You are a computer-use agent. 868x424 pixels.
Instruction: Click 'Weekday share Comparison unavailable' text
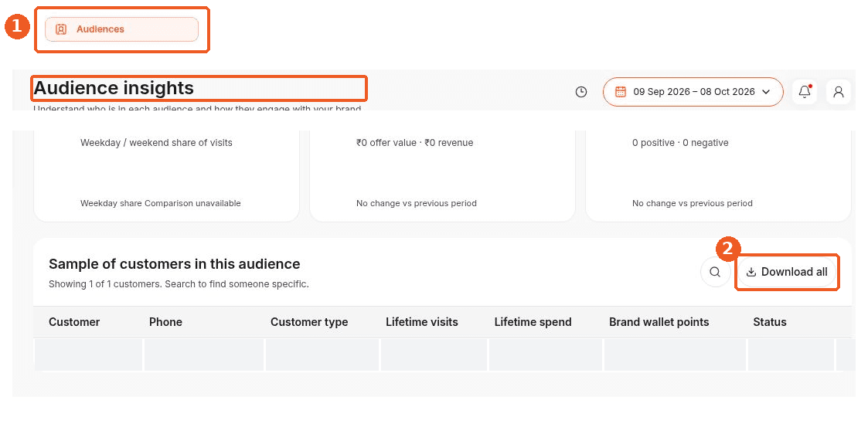click(x=161, y=203)
